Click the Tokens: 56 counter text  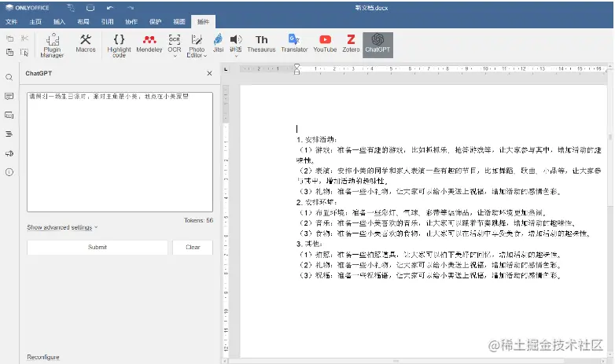coord(198,220)
